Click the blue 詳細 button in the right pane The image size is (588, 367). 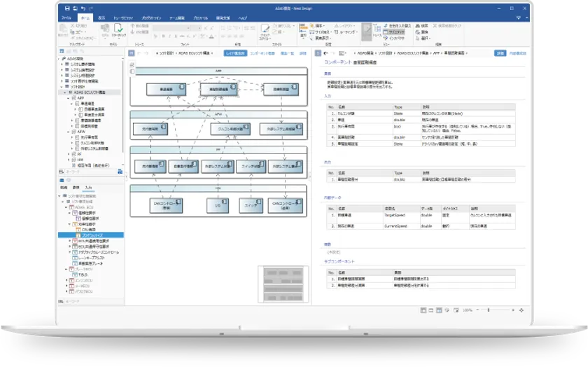[x=500, y=53]
